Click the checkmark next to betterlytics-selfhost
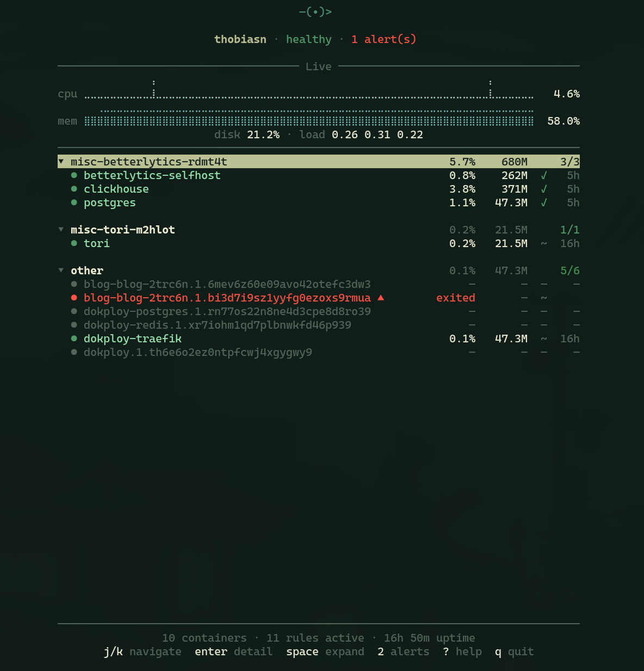 click(x=544, y=175)
